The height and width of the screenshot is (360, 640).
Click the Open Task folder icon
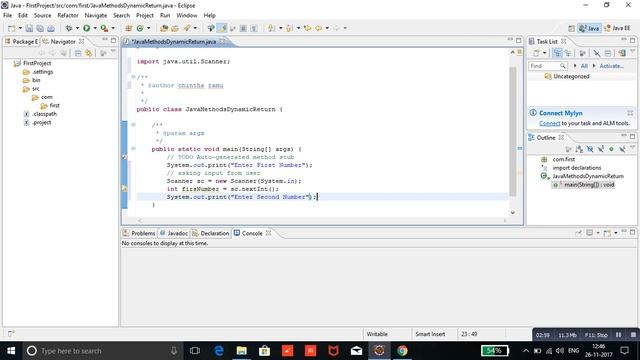[175, 28]
